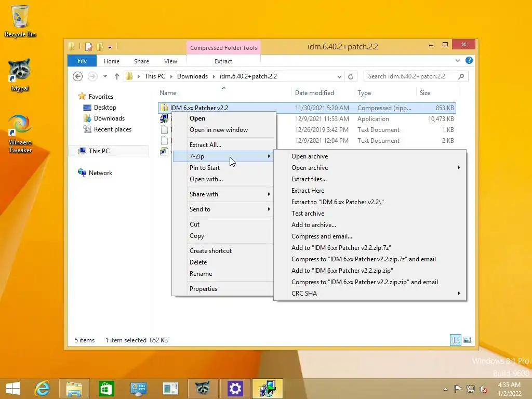The width and height of the screenshot is (532, 399).
Task: Switch to the Home ribbon tab
Action: (112, 61)
